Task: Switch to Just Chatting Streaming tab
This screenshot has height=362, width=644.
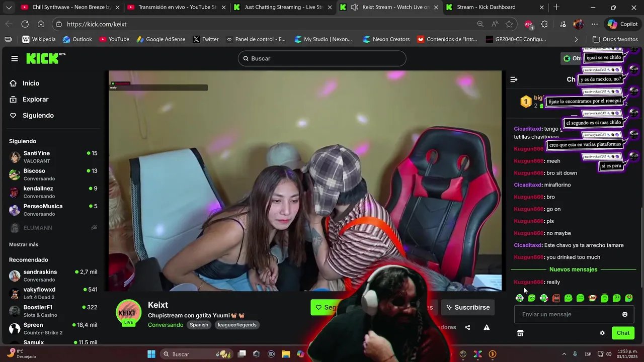Action: (284, 7)
